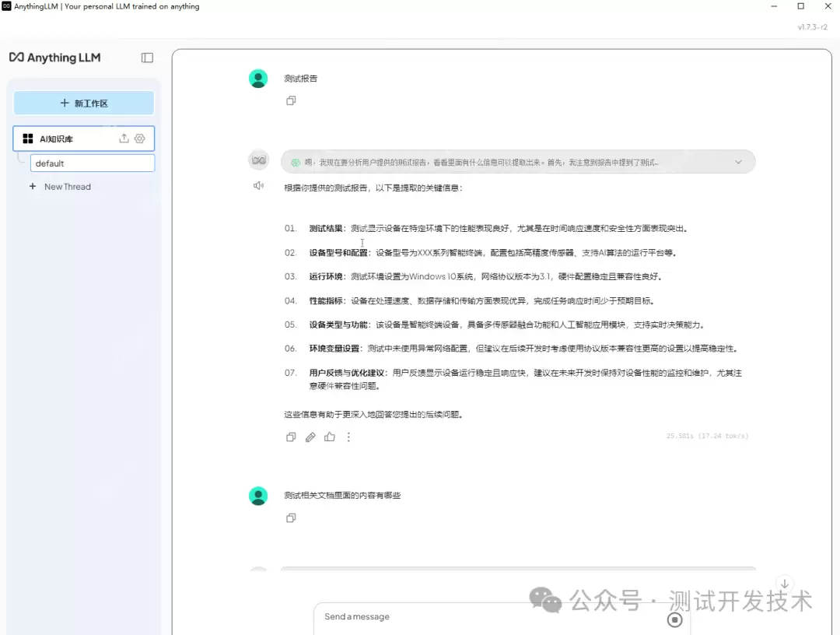Viewport: 840px width, 635px height.
Task: Edit the assistant response with pencil icon
Action: click(x=310, y=437)
